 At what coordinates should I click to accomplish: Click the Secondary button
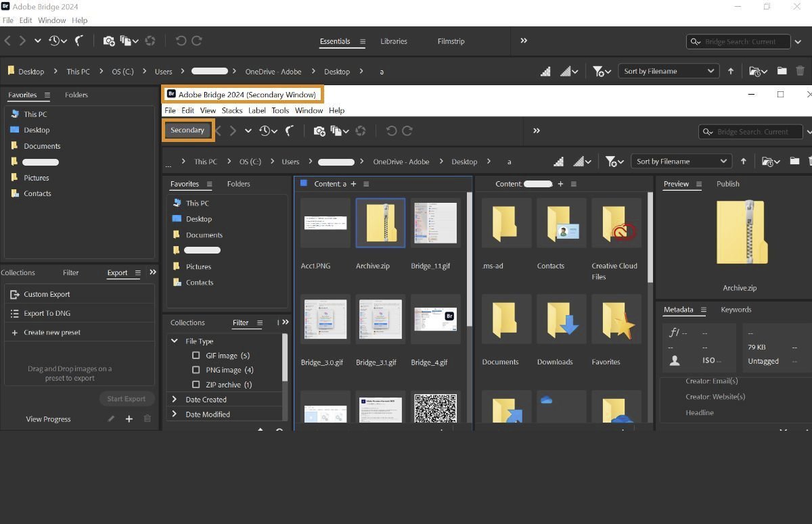(187, 130)
